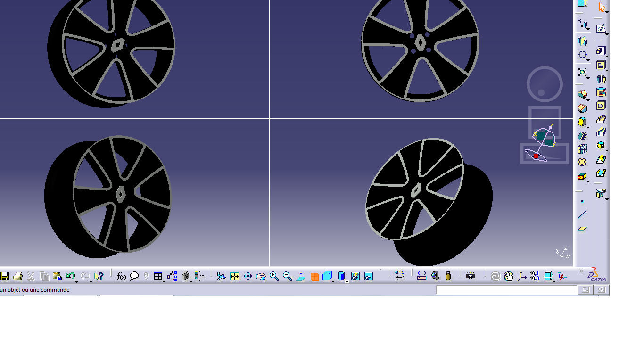
Task: Expand the hidden toolbar chevron near CATIA logo
Action: pos(580,270)
